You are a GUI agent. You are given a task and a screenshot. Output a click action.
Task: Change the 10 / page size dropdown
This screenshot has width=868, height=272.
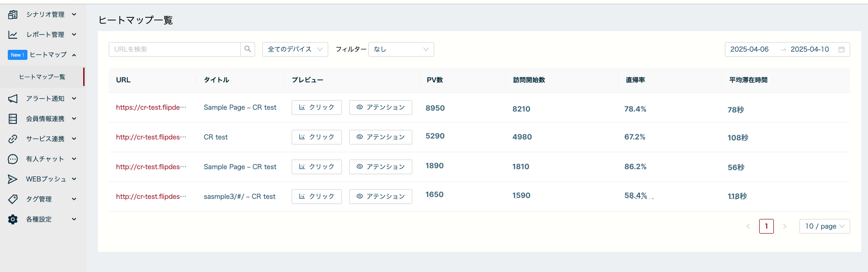click(824, 226)
